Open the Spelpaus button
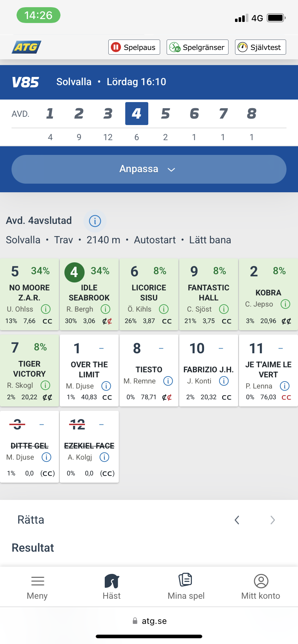 tap(134, 47)
